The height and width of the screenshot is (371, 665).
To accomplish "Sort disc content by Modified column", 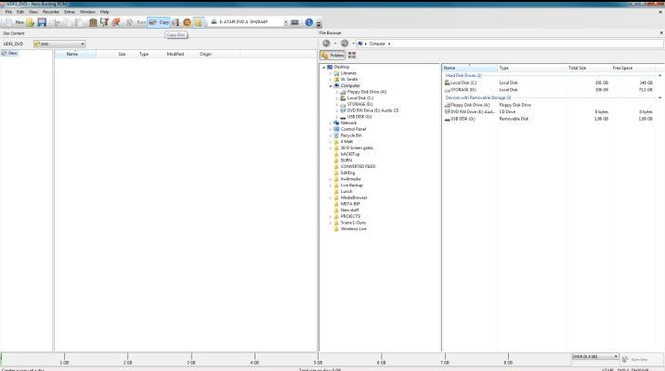I will (x=175, y=54).
